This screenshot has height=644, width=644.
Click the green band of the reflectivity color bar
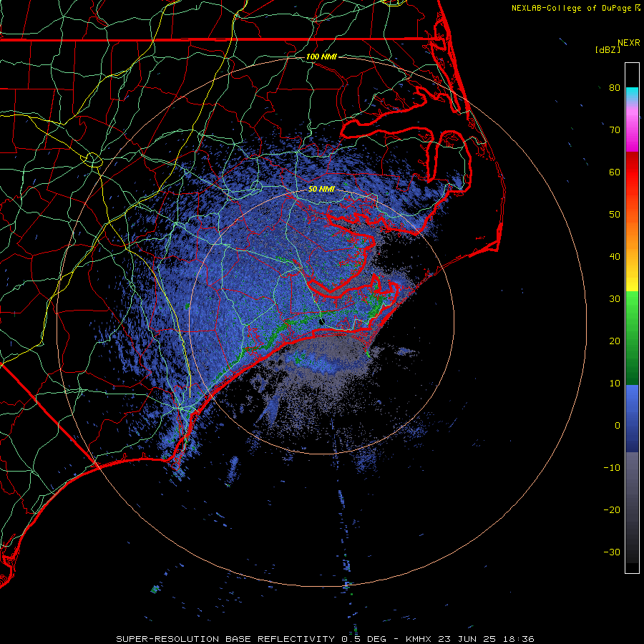click(632, 338)
